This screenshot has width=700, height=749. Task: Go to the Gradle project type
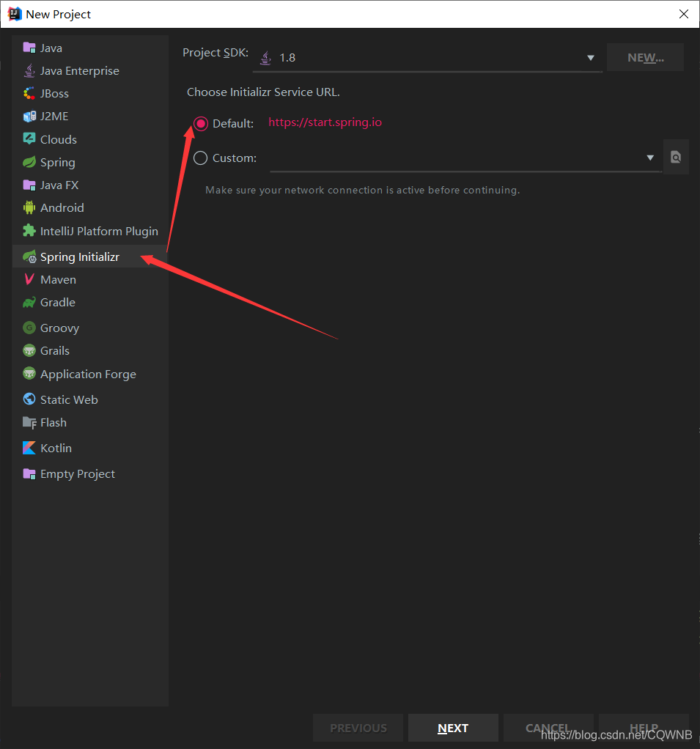tap(90, 303)
